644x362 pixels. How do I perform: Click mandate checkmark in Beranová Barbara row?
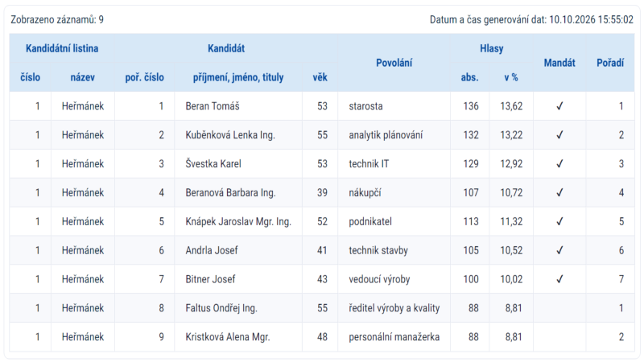click(x=559, y=192)
